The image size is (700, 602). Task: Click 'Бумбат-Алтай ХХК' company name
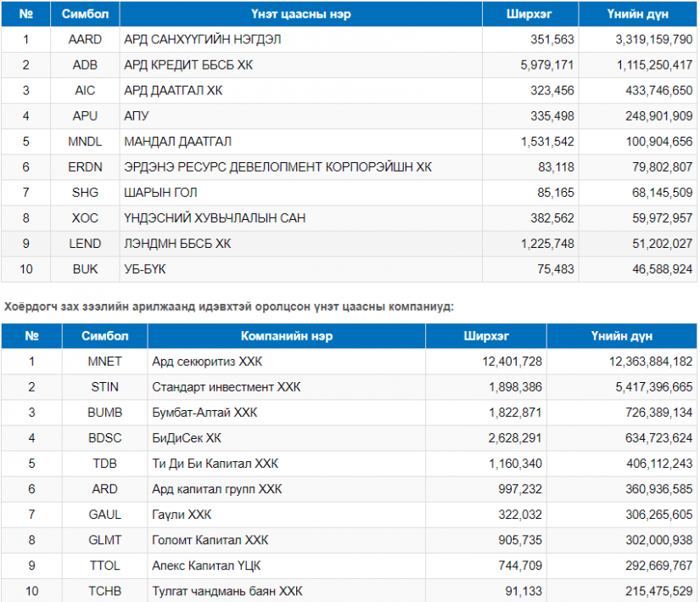[205, 412]
